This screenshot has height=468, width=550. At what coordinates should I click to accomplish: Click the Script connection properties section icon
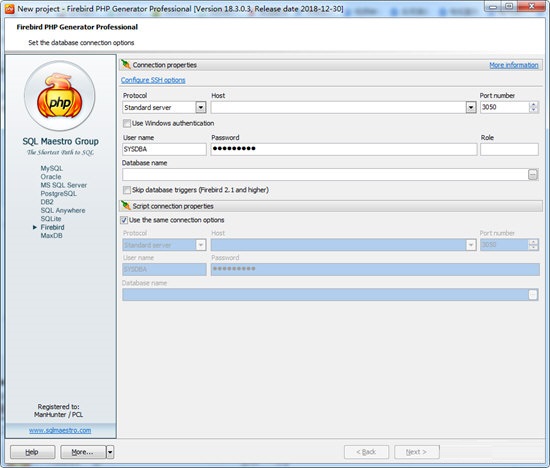[126, 206]
